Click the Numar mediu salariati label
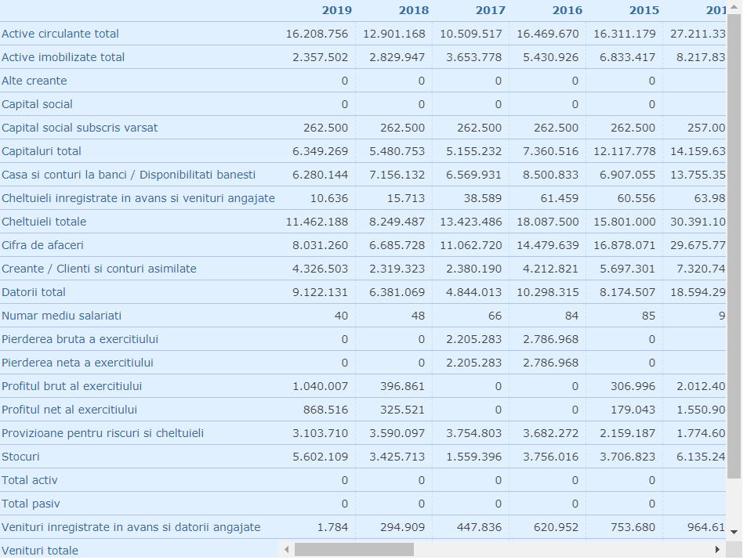This screenshot has width=747, height=560. [x=61, y=316]
